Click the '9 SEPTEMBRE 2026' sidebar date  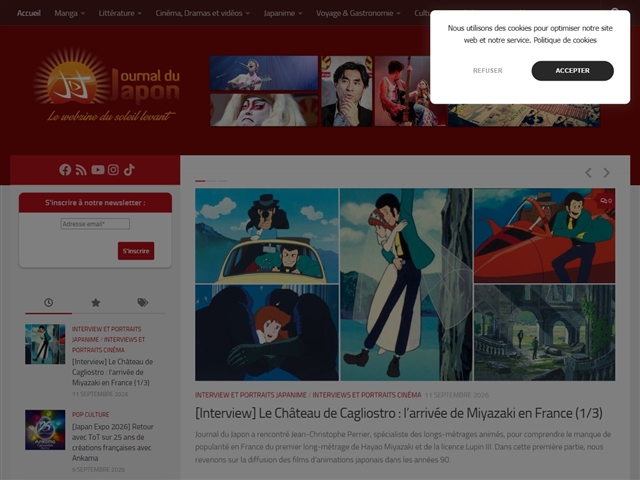click(98, 469)
